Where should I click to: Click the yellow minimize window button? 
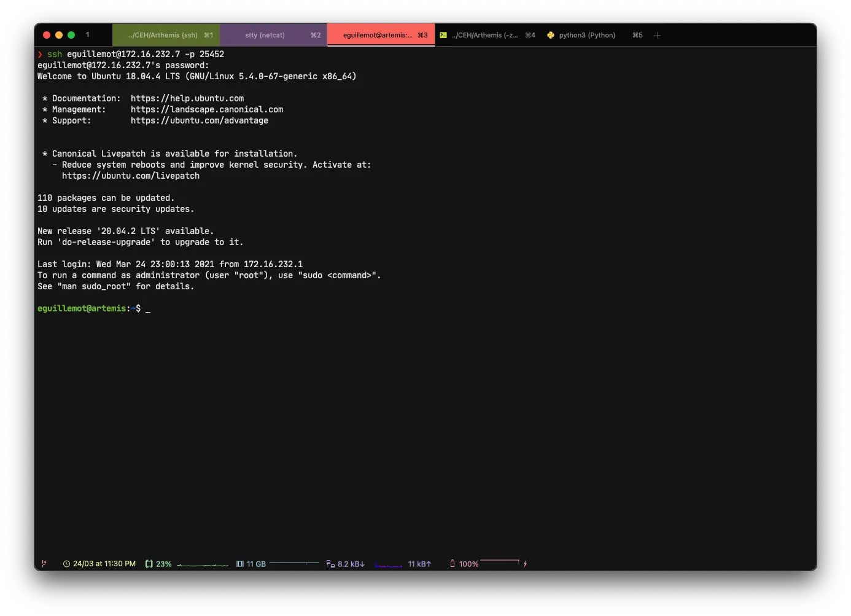point(59,35)
